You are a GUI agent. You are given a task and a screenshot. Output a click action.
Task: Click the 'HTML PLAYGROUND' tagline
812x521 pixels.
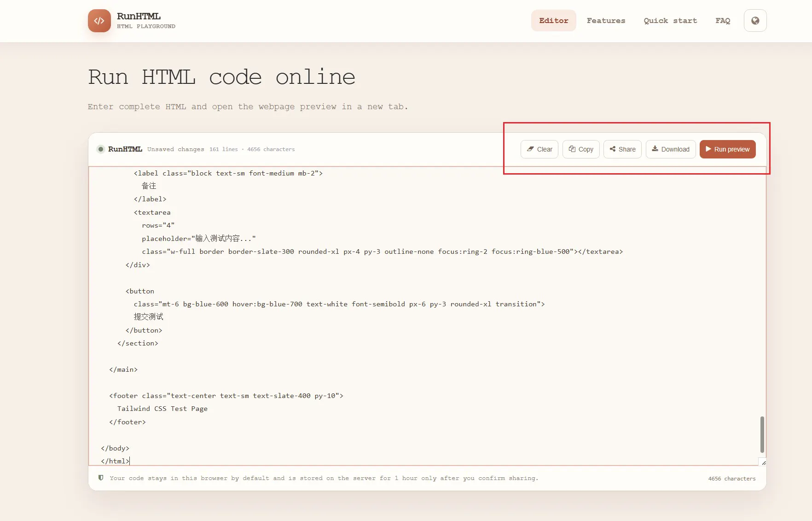pos(146,26)
